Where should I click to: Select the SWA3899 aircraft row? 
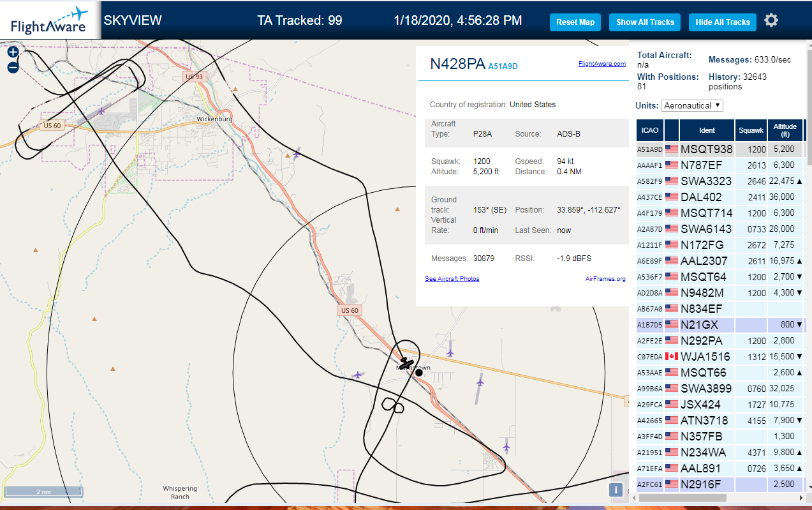click(x=720, y=388)
